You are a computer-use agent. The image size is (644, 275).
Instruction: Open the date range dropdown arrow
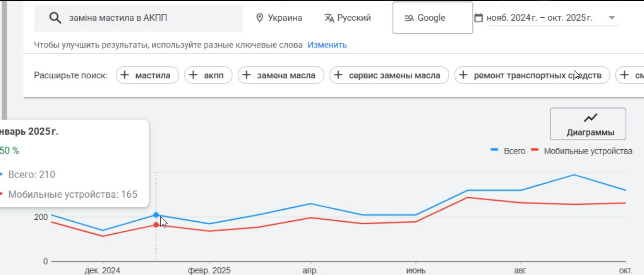coord(612,18)
